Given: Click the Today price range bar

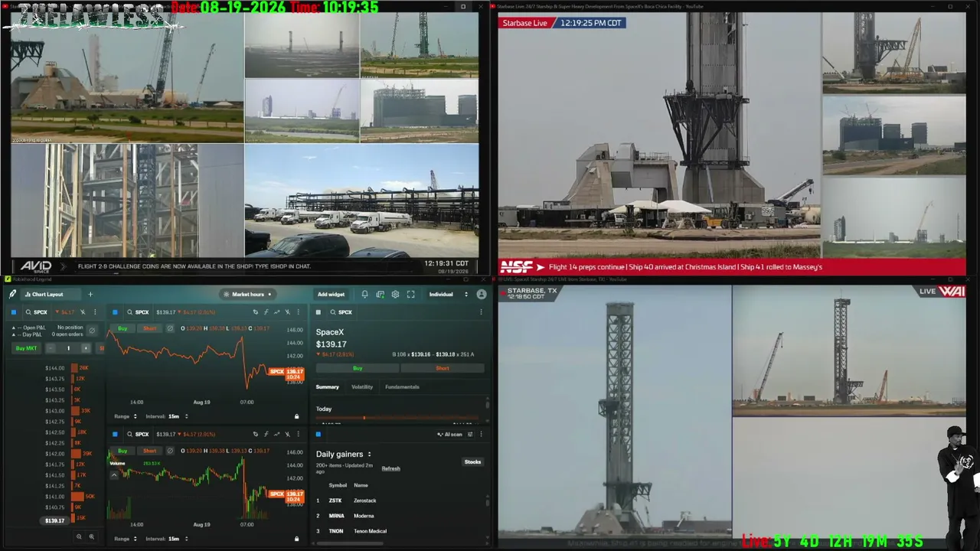Looking at the screenshot, I should point(397,418).
